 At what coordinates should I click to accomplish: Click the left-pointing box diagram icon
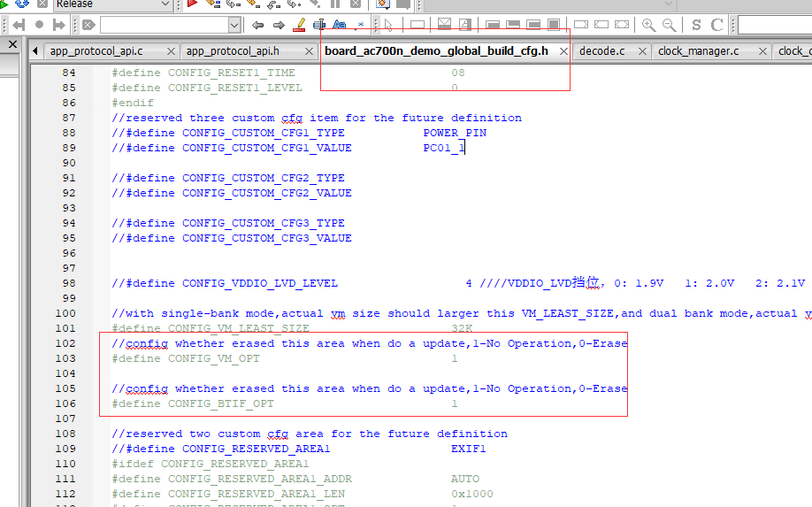601,25
